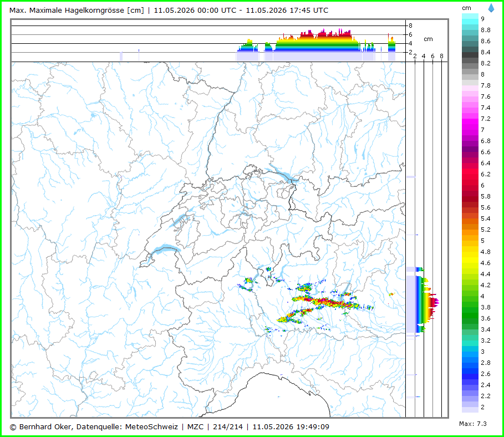Screen dimensions: 504x437
Task: Select the 9 cm legend color swatch
Action: [470, 19]
